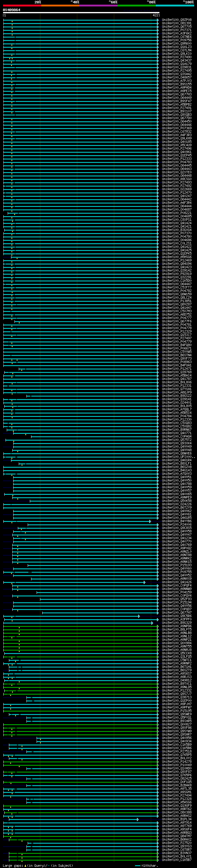Click the UniRef100_Q40771 label
This screenshot has width=197, height=868.
(x=177, y=433)
